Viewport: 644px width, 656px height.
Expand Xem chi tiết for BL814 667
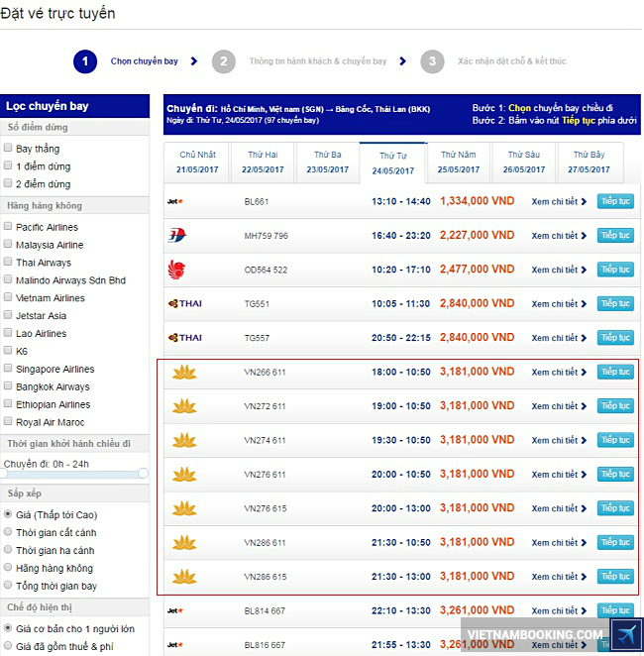559,610
